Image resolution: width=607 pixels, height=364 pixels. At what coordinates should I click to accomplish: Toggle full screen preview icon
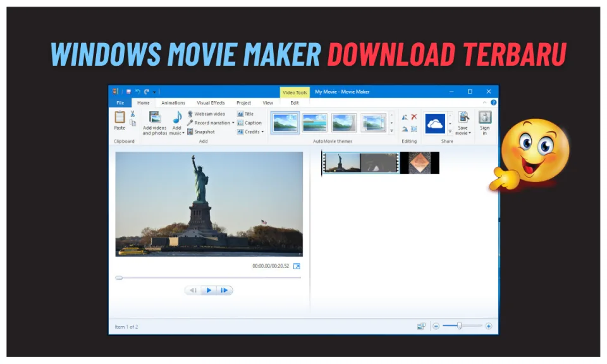point(297,266)
